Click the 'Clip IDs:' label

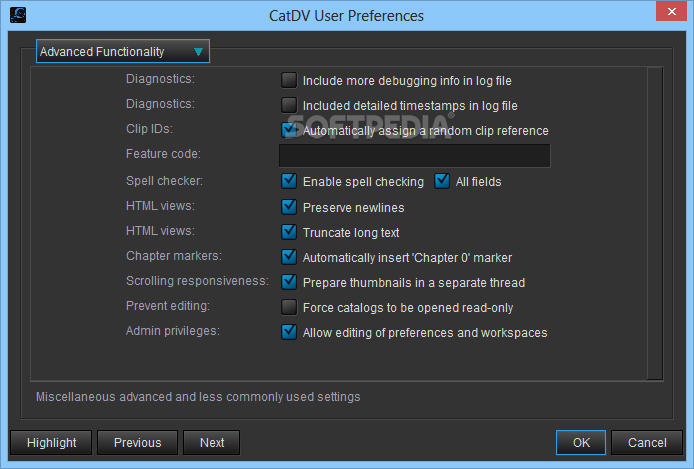pos(149,129)
